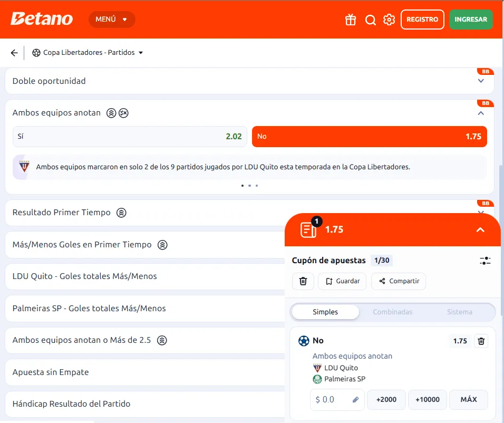Expand Resultado Primer Tiempo market
Screen dimensions: 504x423
pyautogui.click(x=144, y=213)
